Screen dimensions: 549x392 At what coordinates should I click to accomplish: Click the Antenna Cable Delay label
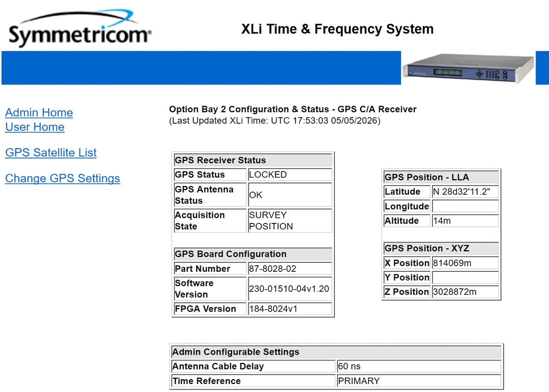point(218,367)
